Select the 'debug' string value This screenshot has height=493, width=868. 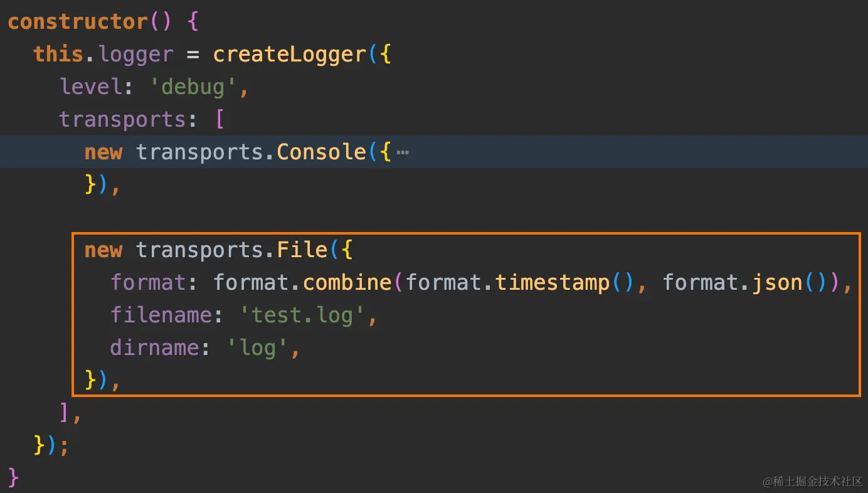coord(193,87)
